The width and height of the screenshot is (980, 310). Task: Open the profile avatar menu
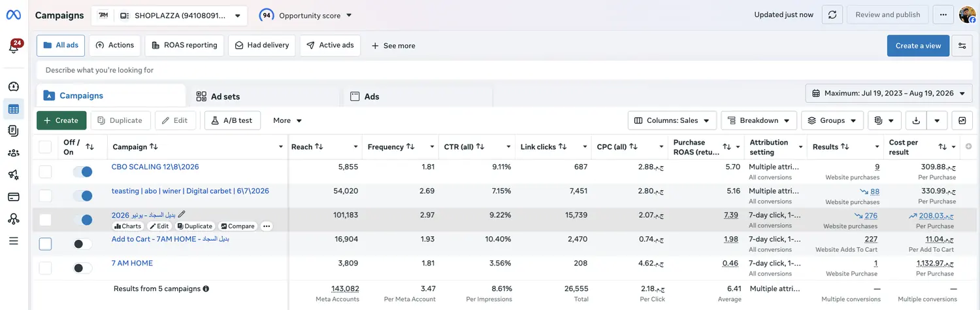pos(967,15)
